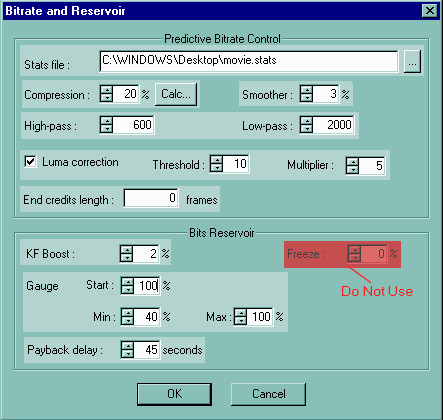This screenshot has height=420, width=443.
Task: Dismiss dialog with the Cancel button
Action: click(268, 394)
